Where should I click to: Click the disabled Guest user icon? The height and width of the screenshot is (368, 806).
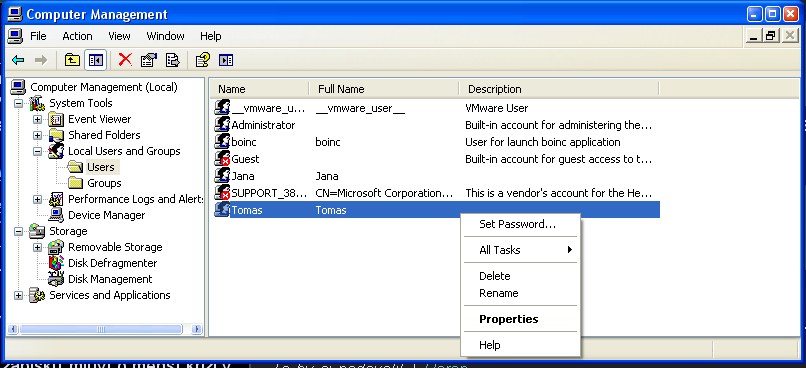pyautogui.click(x=222, y=159)
